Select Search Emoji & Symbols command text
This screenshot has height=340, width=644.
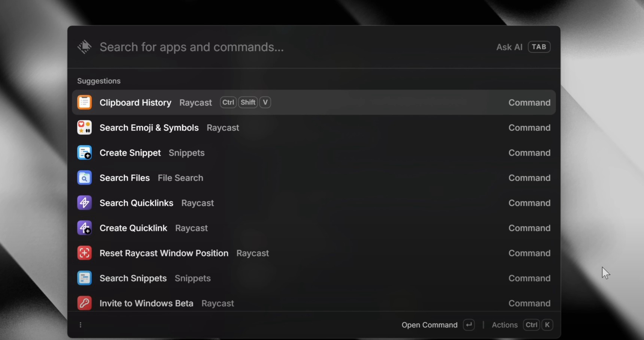[149, 127]
